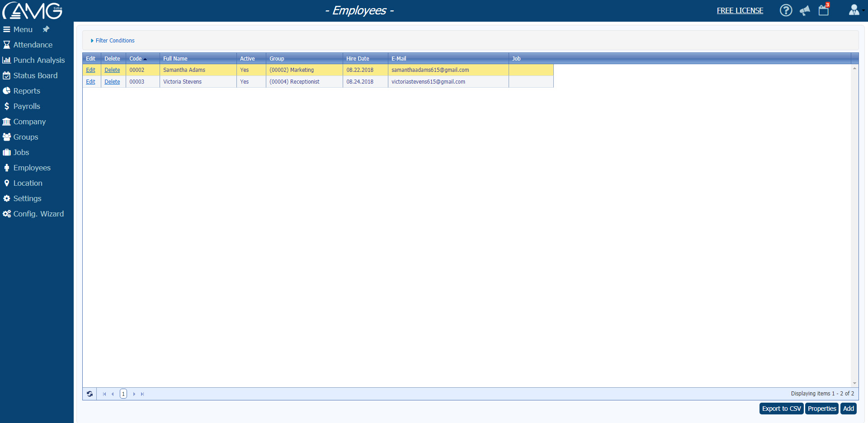Open the announcements megaphone icon
This screenshot has height=423, width=868.
805,10
